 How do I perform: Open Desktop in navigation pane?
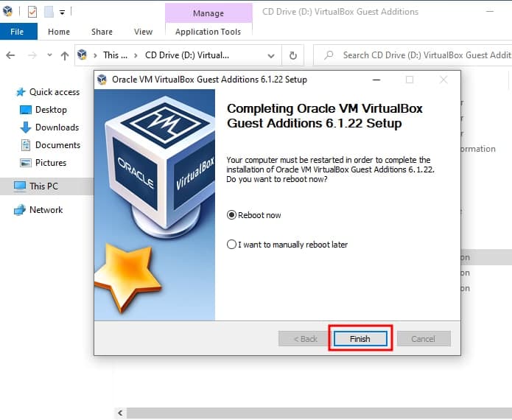[51, 110]
